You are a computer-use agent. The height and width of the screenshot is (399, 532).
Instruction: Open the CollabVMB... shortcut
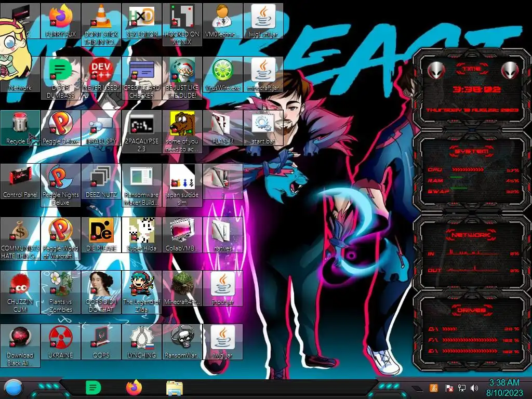pos(182,235)
